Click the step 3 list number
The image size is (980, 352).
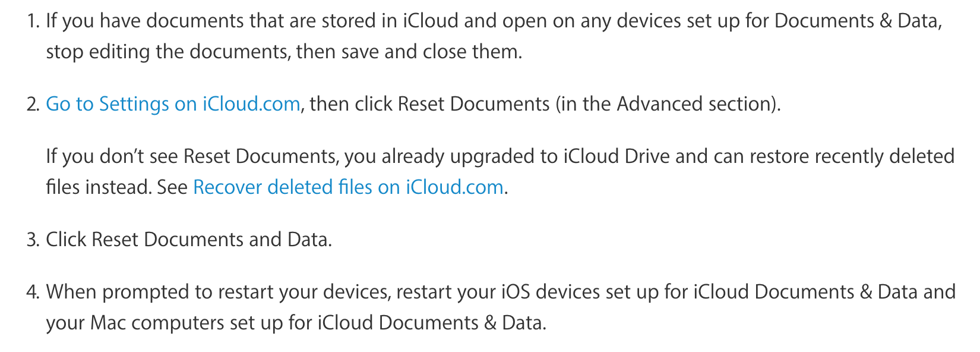pos(33,240)
